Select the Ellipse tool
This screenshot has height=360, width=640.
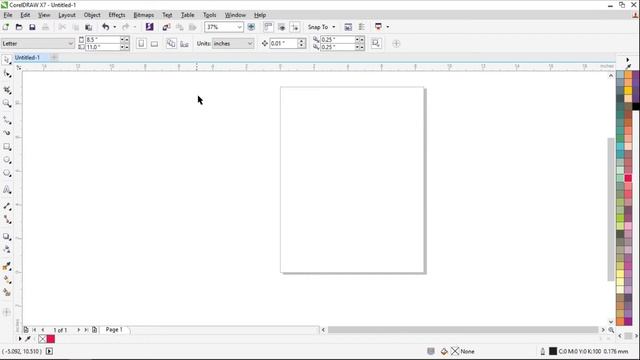[x=7, y=160]
